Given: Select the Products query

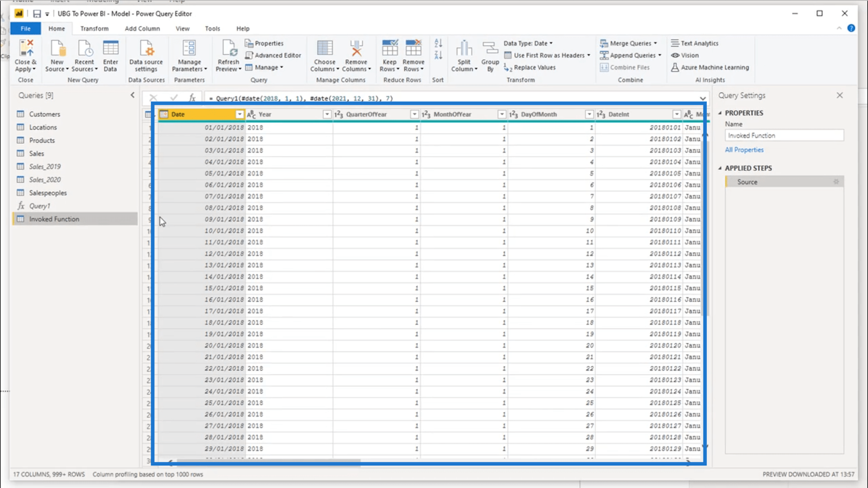Looking at the screenshot, I should [75, 140].
